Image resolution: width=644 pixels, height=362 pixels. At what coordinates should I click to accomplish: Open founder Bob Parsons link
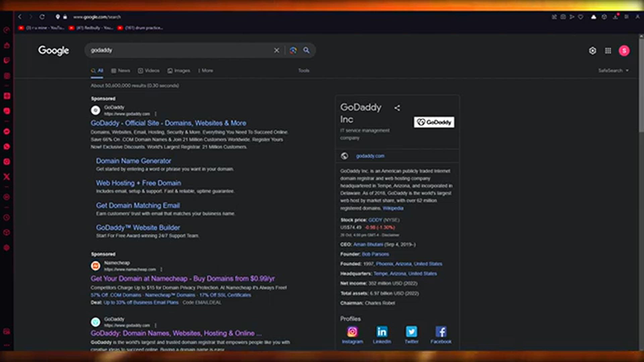[x=375, y=254]
